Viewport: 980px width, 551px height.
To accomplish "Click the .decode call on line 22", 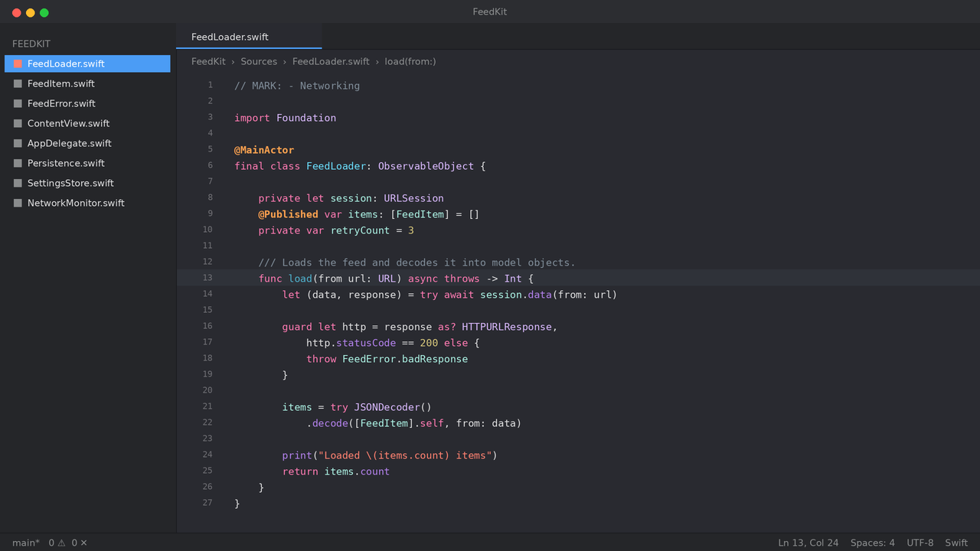I will [328, 423].
